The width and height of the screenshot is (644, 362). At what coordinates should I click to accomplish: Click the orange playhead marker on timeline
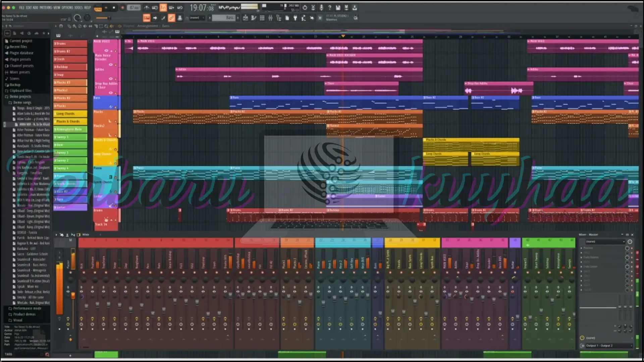click(343, 36)
